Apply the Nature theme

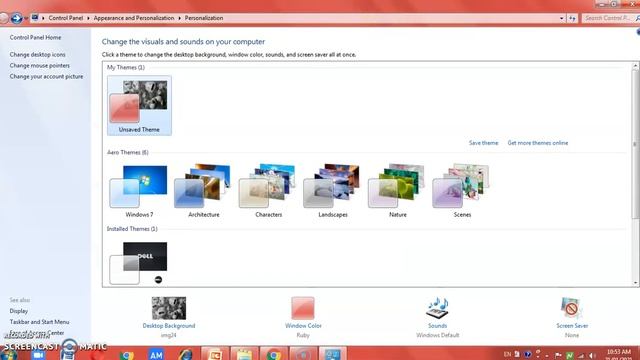[x=397, y=190]
